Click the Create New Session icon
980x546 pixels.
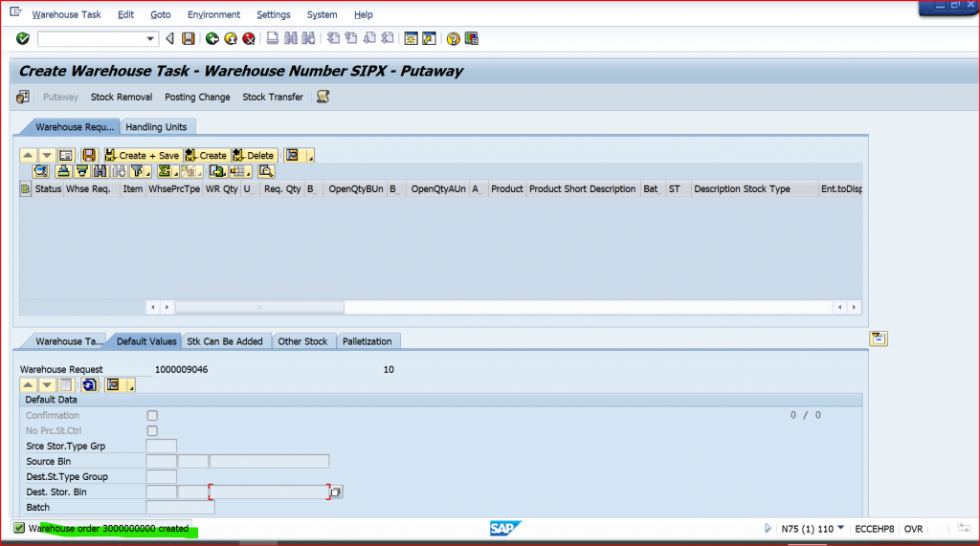point(411,39)
